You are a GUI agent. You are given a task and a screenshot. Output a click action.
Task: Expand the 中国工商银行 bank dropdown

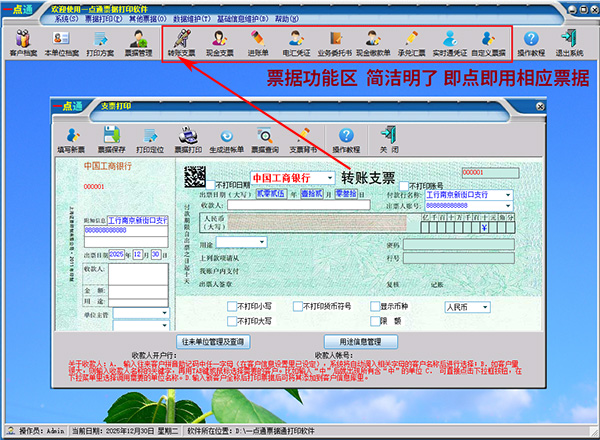tap(330, 177)
